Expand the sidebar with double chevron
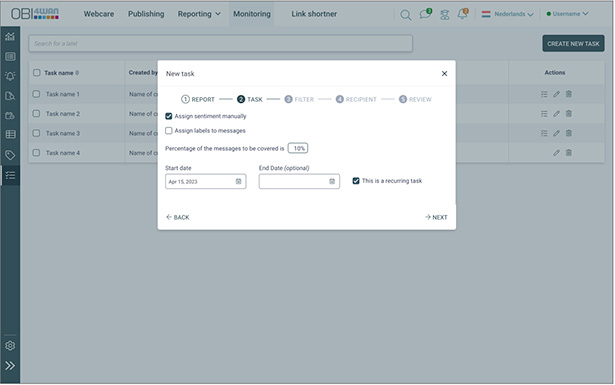 pos(10,365)
